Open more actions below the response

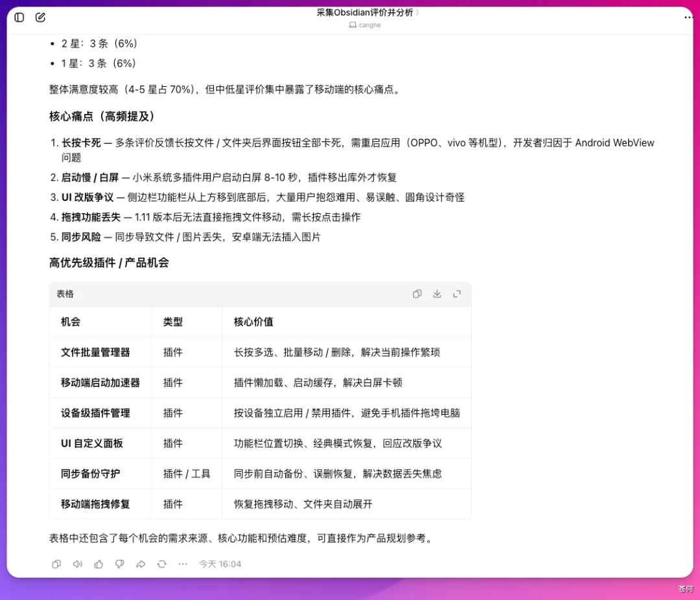(183, 564)
